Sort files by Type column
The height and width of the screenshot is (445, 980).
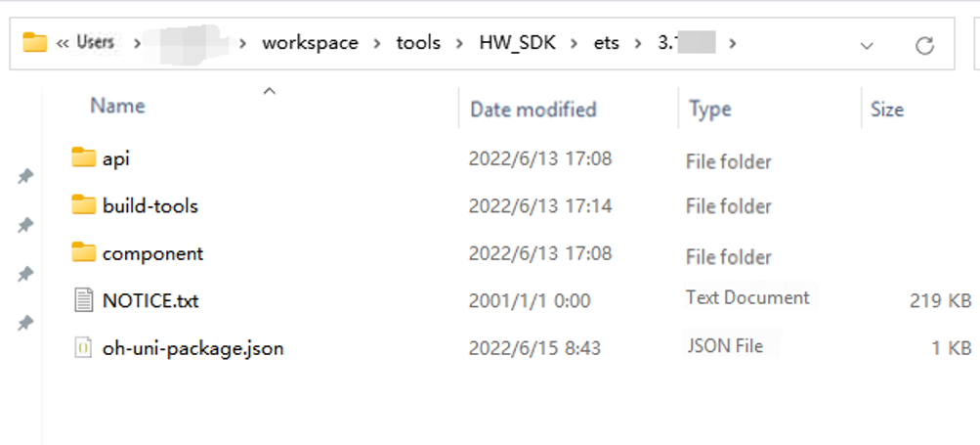click(710, 109)
